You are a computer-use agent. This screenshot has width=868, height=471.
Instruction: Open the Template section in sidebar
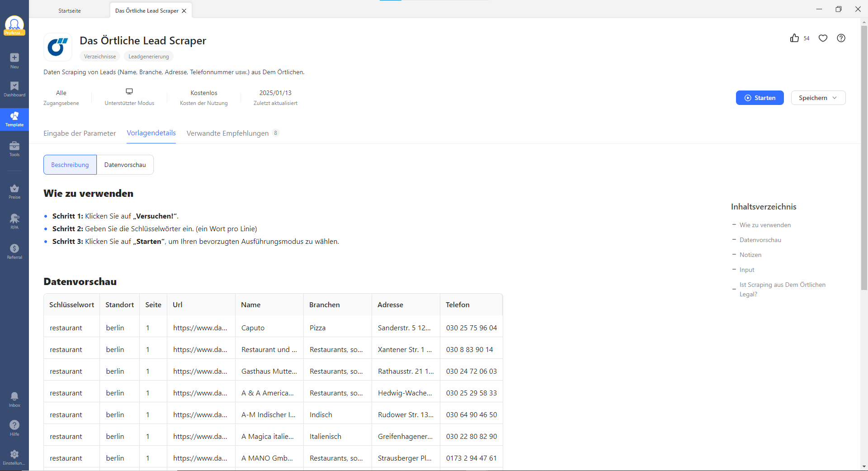coord(14,119)
